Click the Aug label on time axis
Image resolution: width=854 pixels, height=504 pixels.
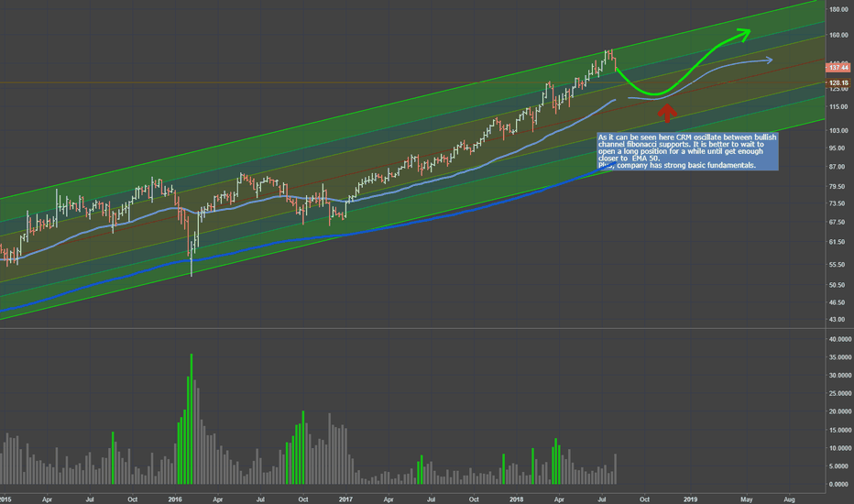click(789, 499)
